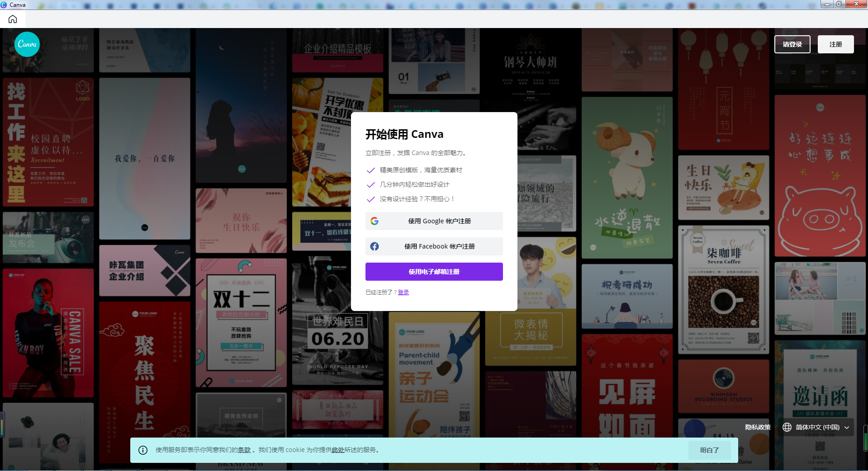The height and width of the screenshot is (471, 868).
Task: Open the 条款 terms link
Action: (244, 450)
